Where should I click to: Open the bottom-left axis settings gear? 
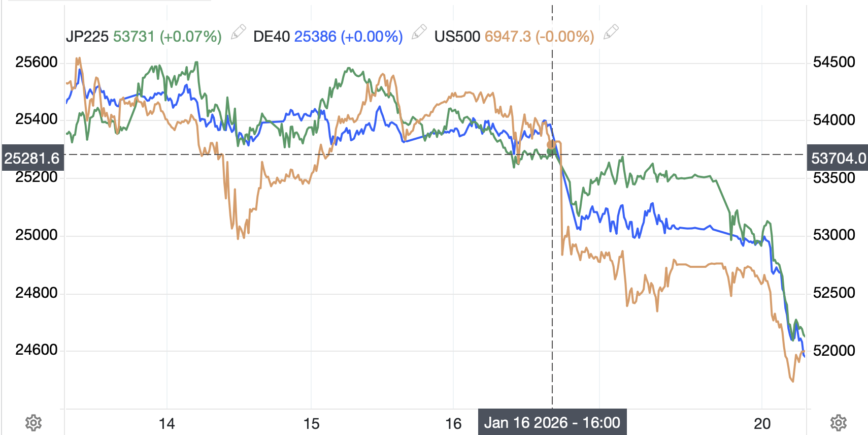coord(34,423)
